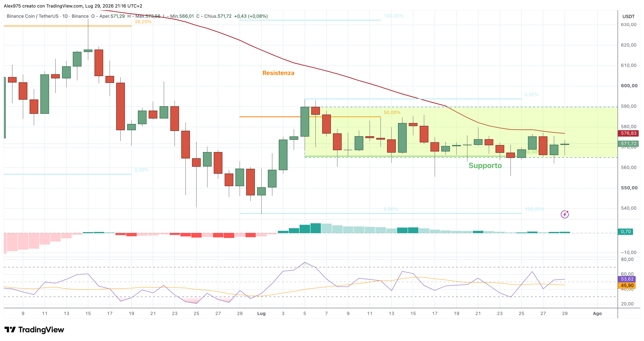This screenshot has width=644, height=341.
Task: Click the 600,00 price axis label
Action: click(629, 86)
